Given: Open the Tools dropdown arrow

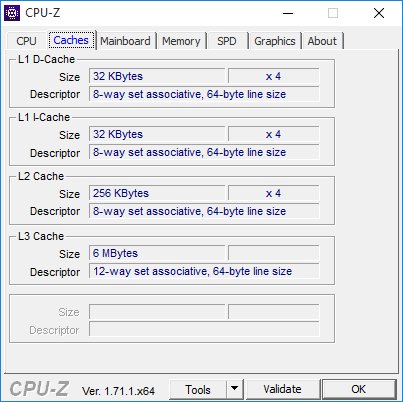Looking at the screenshot, I should 235,389.
